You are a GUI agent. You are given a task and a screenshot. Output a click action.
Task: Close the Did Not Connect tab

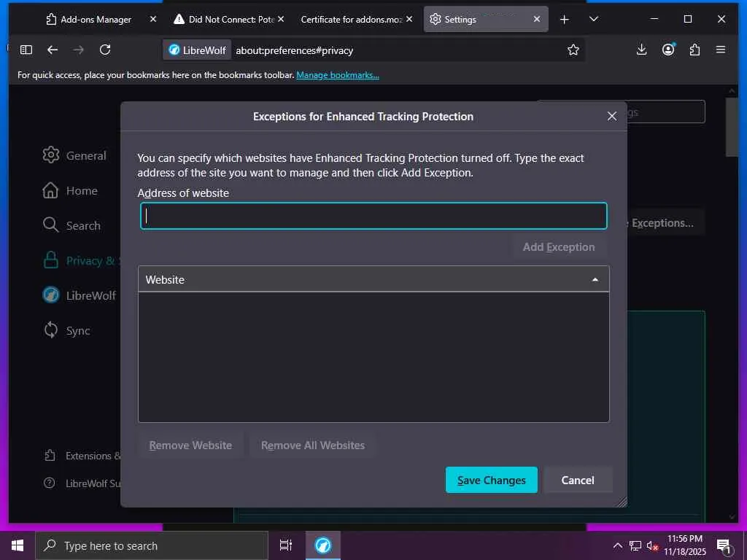pyautogui.click(x=281, y=19)
